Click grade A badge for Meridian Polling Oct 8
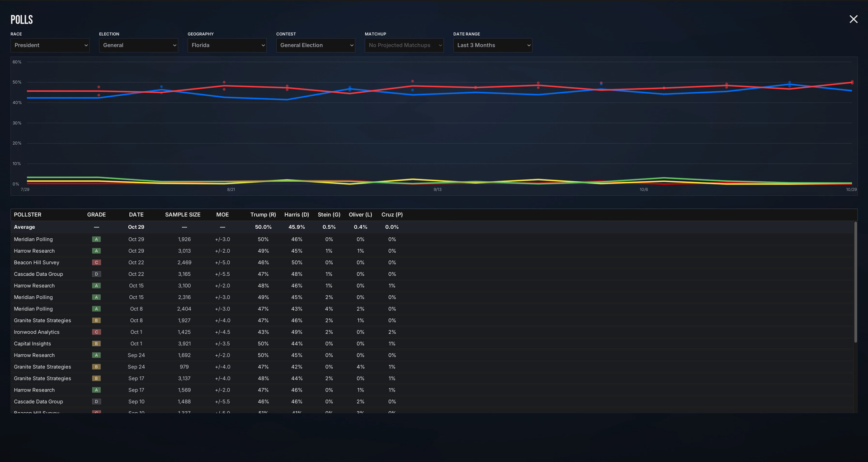 coord(96,309)
